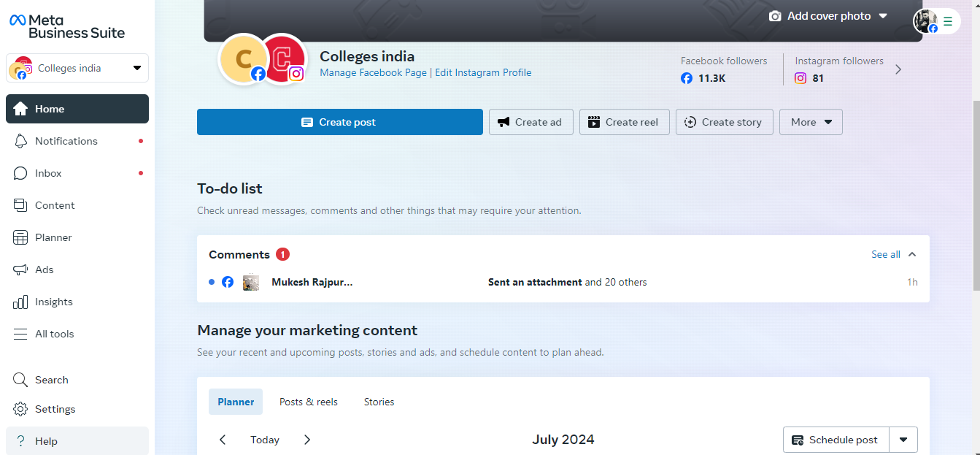
Task: Expand the More actions dropdown
Action: (x=811, y=122)
